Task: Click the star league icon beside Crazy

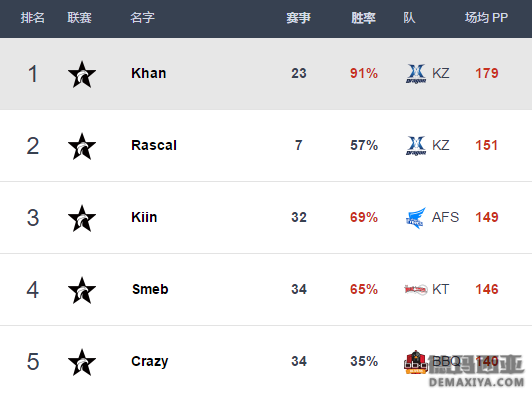Action: 82,362
